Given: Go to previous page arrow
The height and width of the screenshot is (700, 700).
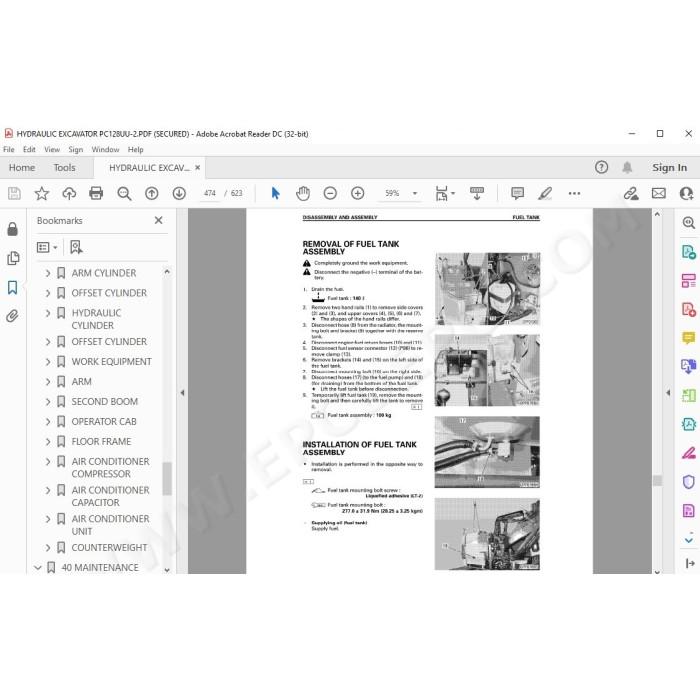Looking at the screenshot, I should (x=152, y=193).
